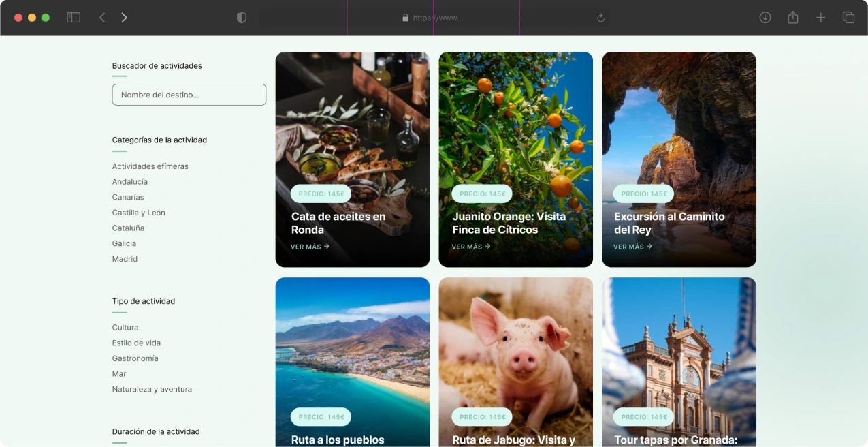Open the Ruta de Jabugo pig card
This screenshot has width=868, height=447.
515,362
